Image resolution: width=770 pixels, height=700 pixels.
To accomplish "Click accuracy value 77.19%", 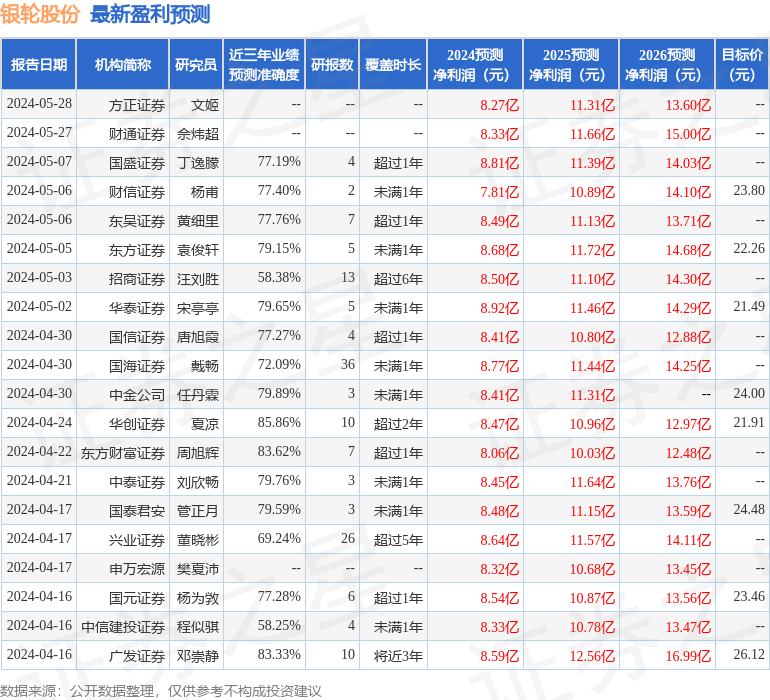I will [279, 162].
